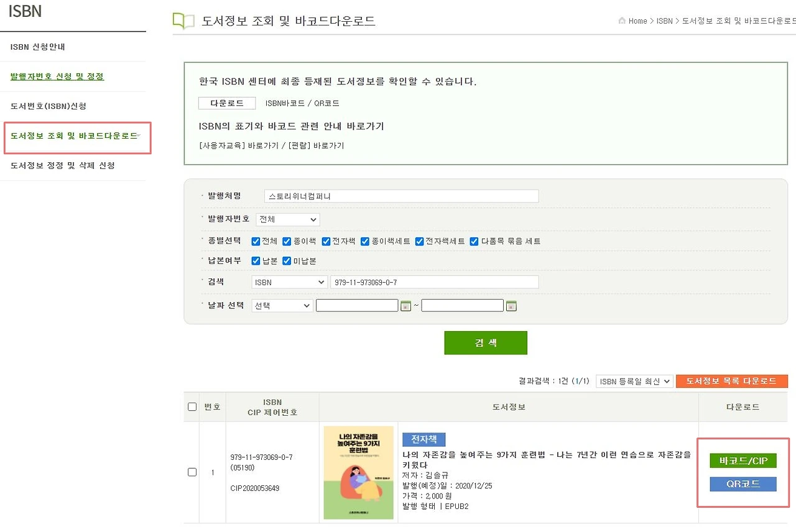Uncheck the 전자책 checkbox in 종별선택

pos(325,241)
